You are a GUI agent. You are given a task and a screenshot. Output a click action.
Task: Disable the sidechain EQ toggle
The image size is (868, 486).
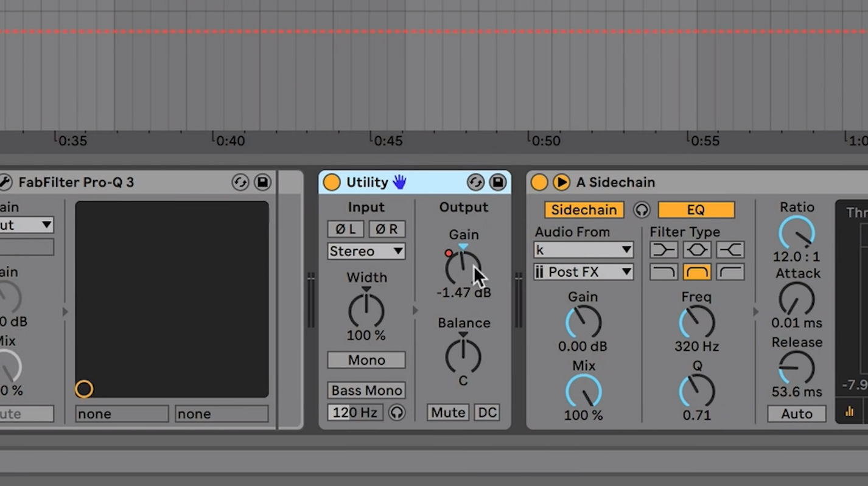pyautogui.click(x=696, y=210)
